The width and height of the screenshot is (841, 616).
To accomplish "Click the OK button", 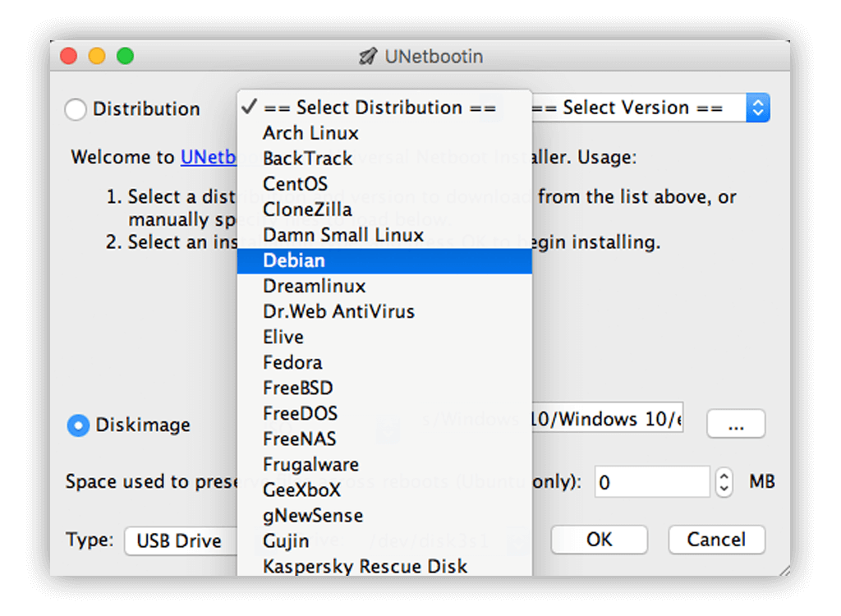I will click(x=599, y=540).
